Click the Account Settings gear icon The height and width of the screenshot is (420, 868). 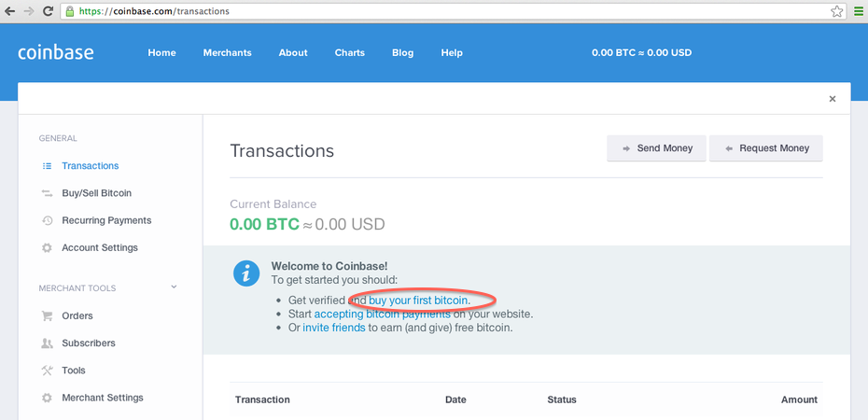click(47, 248)
